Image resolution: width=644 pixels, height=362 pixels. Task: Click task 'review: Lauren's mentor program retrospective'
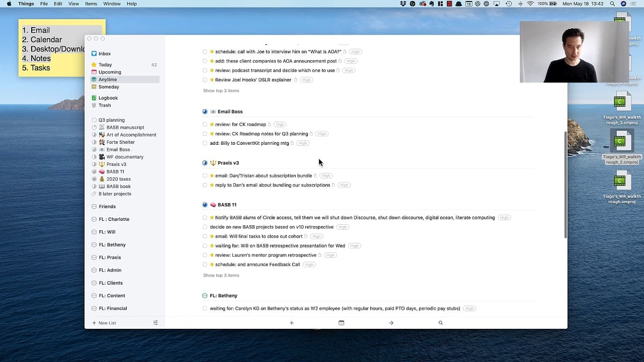point(266,255)
